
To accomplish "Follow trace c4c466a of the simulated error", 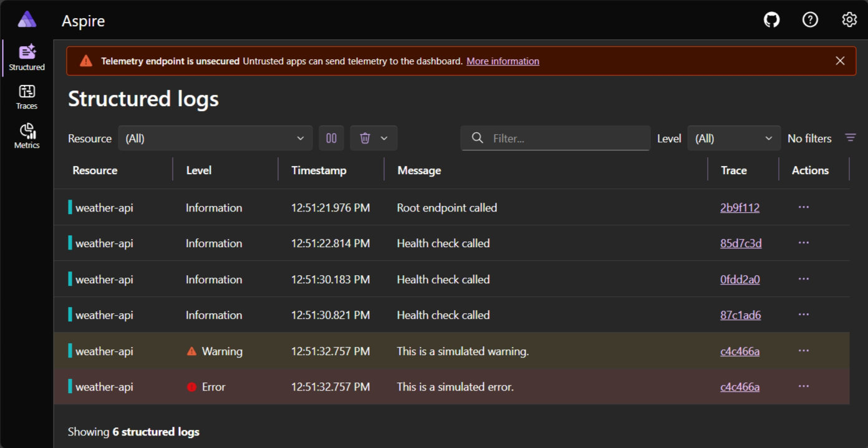I will pyautogui.click(x=740, y=386).
